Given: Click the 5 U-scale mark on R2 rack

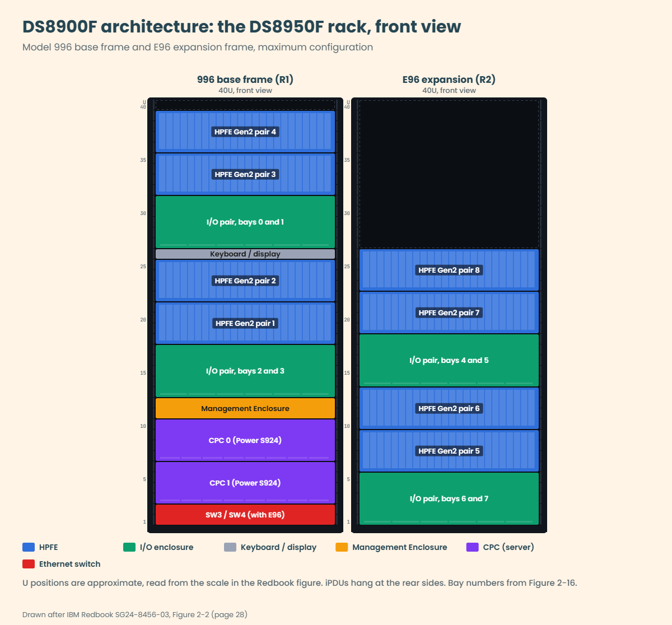Looking at the screenshot, I should tap(348, 479).
